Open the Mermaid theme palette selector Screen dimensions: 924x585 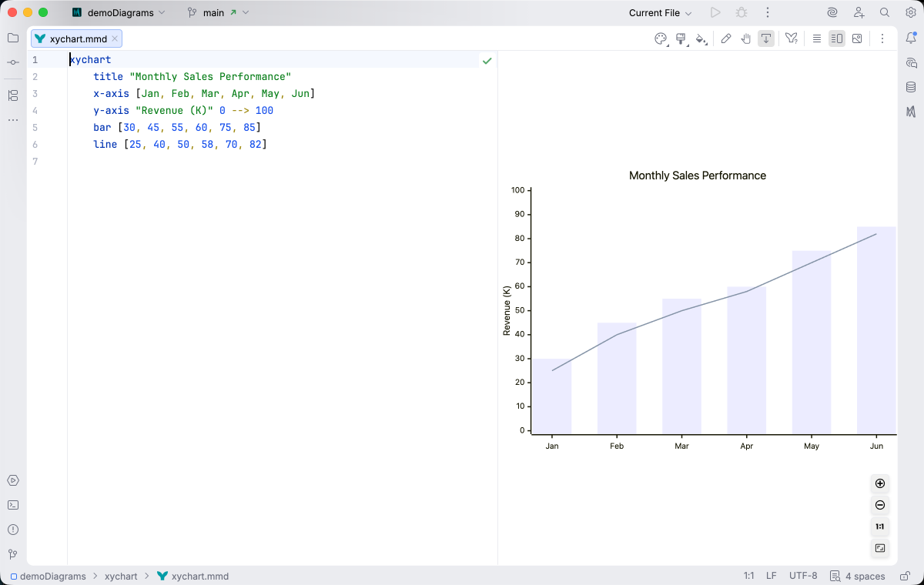point(661,38)
